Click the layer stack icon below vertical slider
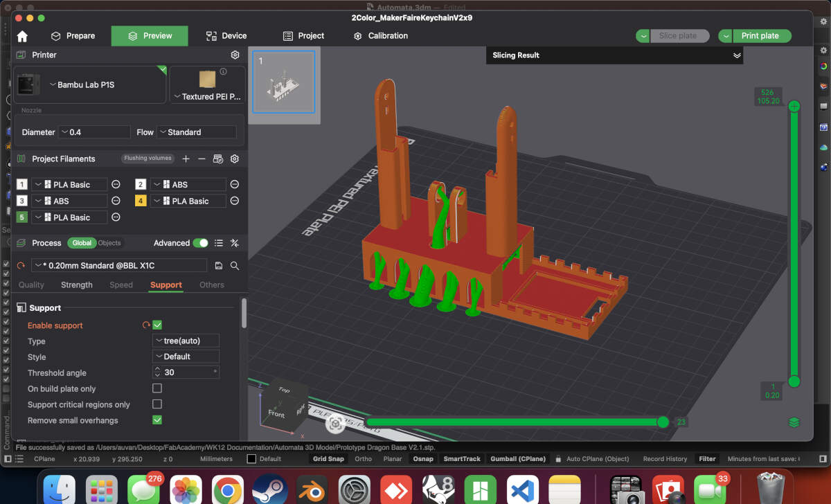The width and height of the screenshot is (831, 504). pyautogui.click(x=794, y=422)
